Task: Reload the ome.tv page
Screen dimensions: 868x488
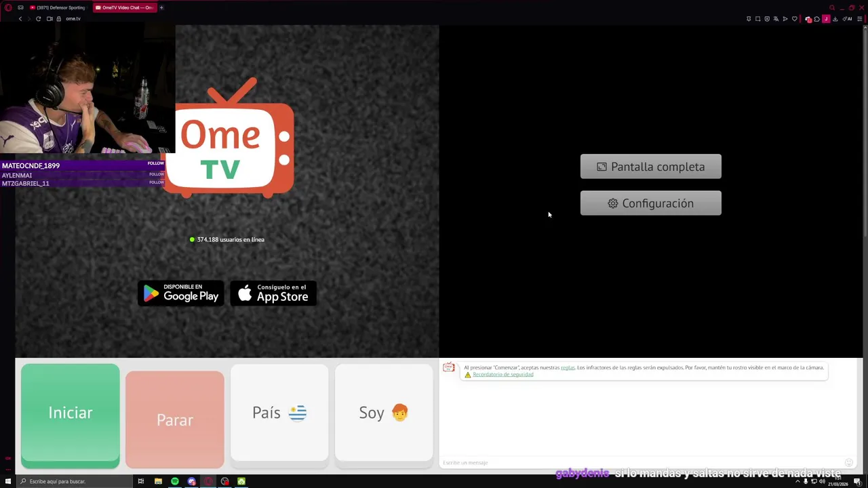Action: (39, 19)
